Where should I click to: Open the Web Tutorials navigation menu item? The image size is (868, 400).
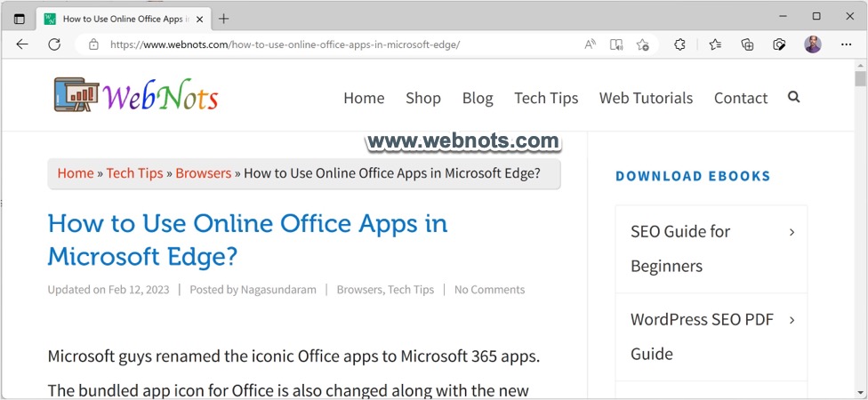(646, 98)
